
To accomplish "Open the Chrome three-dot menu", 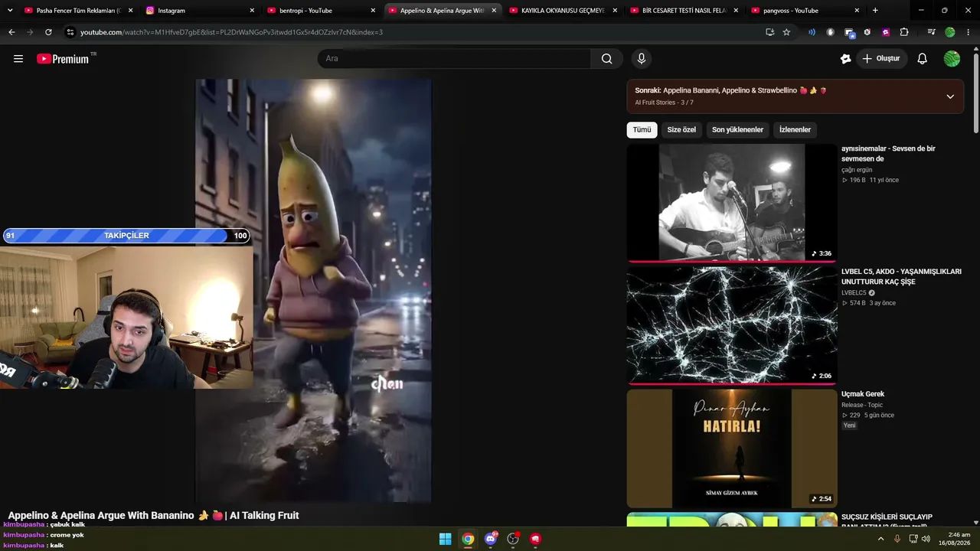I will (969, 32).
